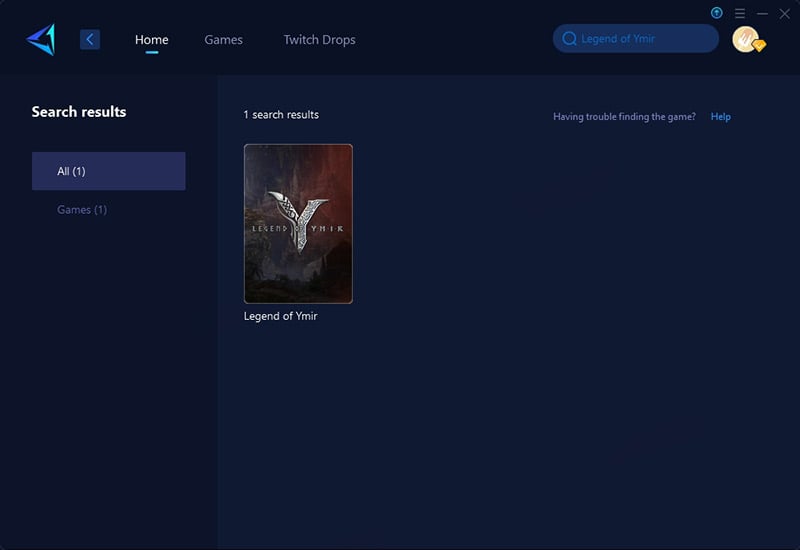Screen dimensions: 800x550
Task: Open the Home tab
Action: [x=152, y=39]
